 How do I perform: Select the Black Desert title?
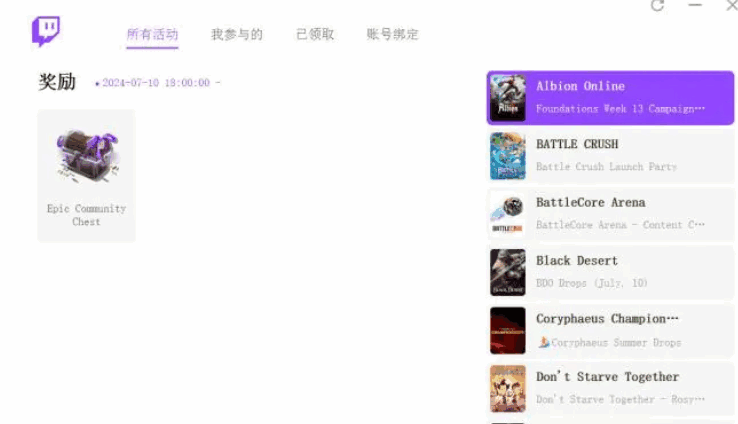(x=577, y=261)
